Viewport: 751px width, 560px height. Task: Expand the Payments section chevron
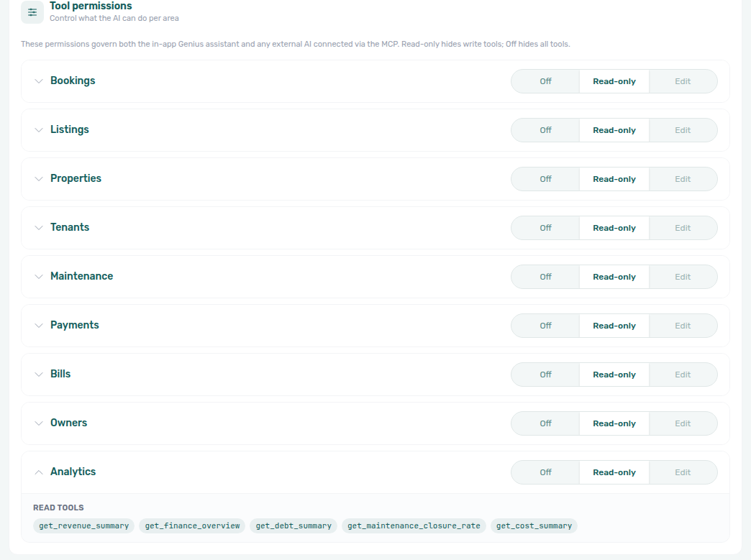[39, 326]
